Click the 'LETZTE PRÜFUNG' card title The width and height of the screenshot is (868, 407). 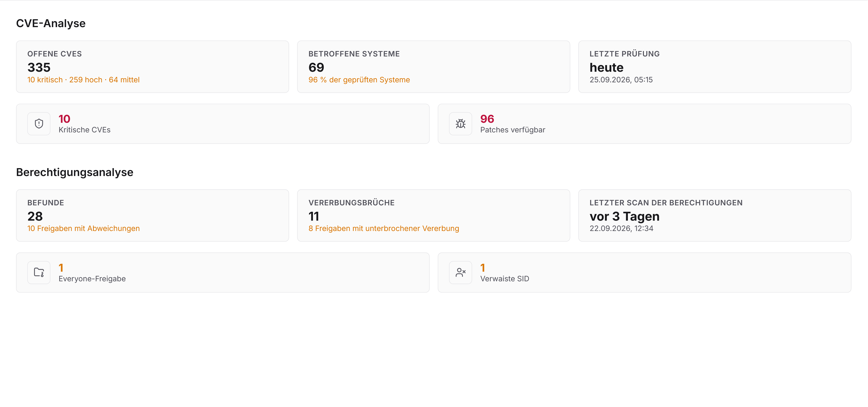click(x=625, y=54)
